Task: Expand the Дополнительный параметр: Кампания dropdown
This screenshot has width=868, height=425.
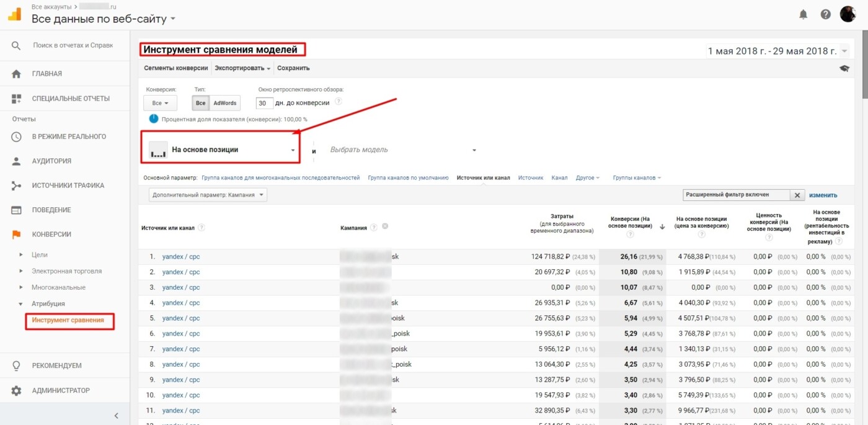Action: (x=208, y=195)
